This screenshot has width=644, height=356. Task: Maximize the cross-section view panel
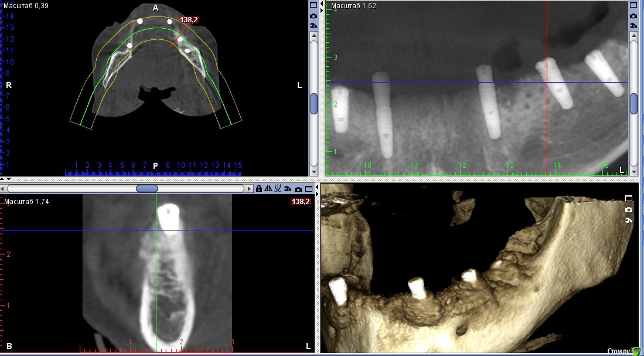click(308, 189)
